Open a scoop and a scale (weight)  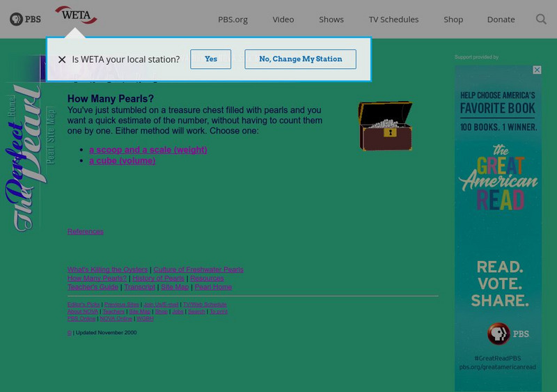coord(148,150)
